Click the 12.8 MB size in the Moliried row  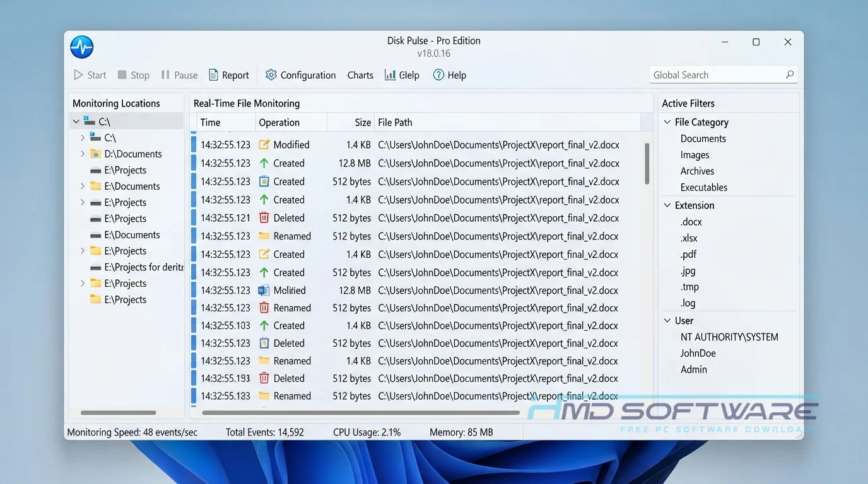click(355, 291)
